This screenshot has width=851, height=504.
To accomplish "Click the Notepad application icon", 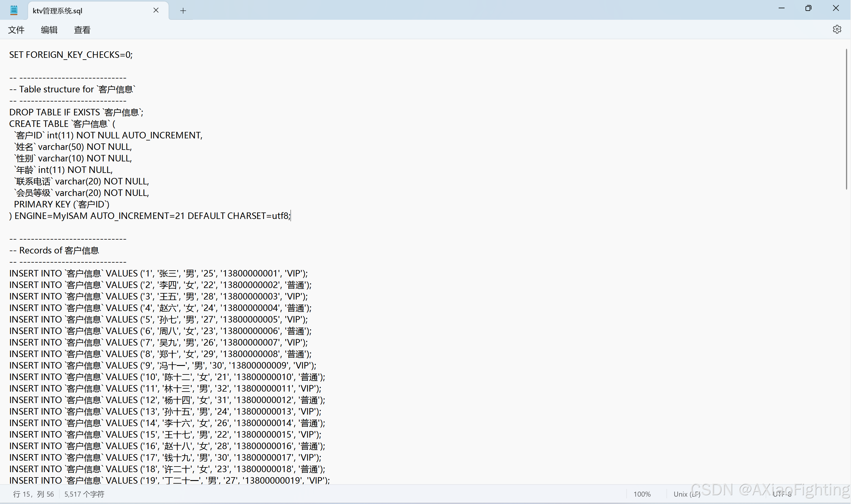I will click(x=14, y=10).
